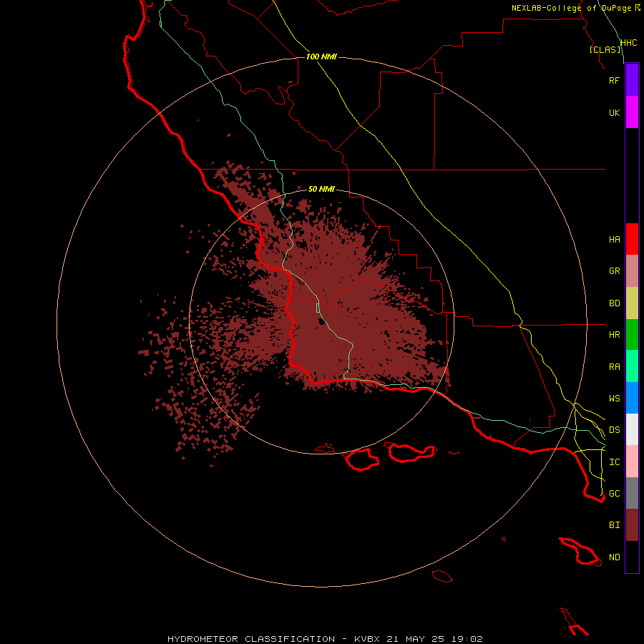
Task: Click the black ND legend swatch
Action: point(632,557)
